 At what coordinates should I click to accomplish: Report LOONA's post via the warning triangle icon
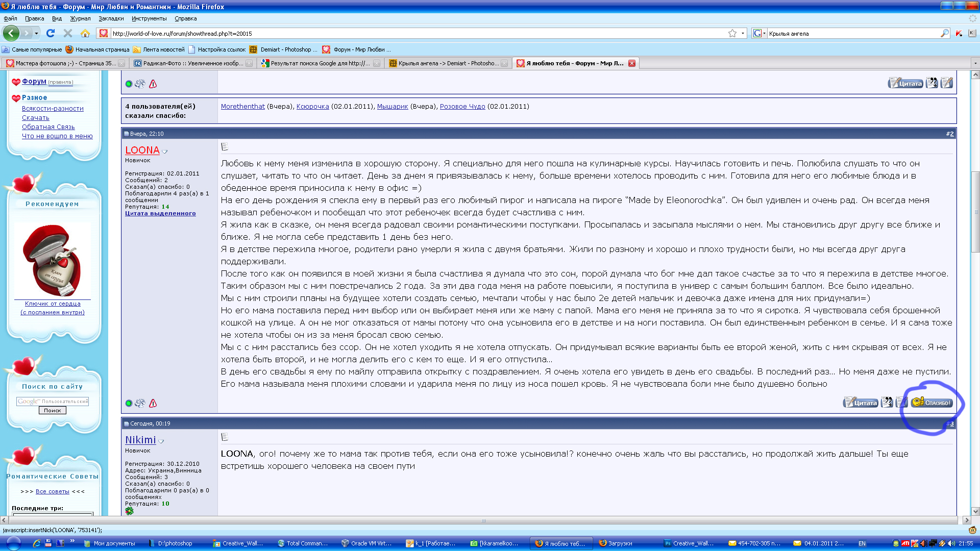click(x=153, y=403)
